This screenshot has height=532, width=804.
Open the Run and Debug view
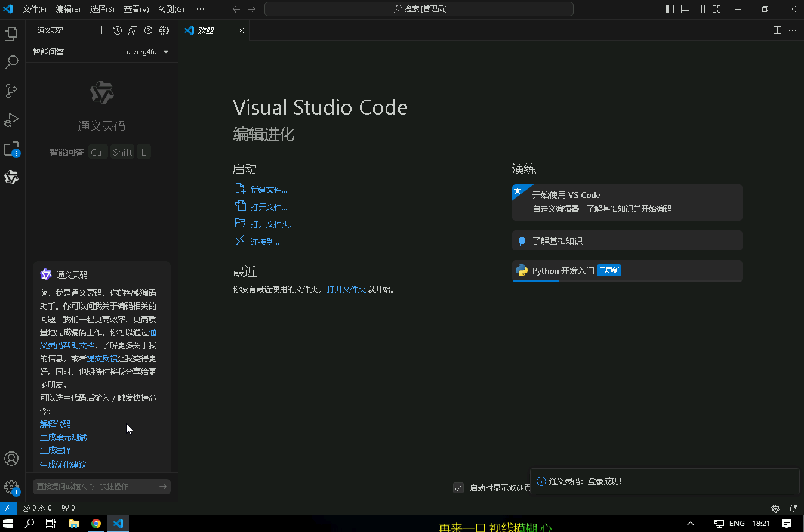pos(11,120)
